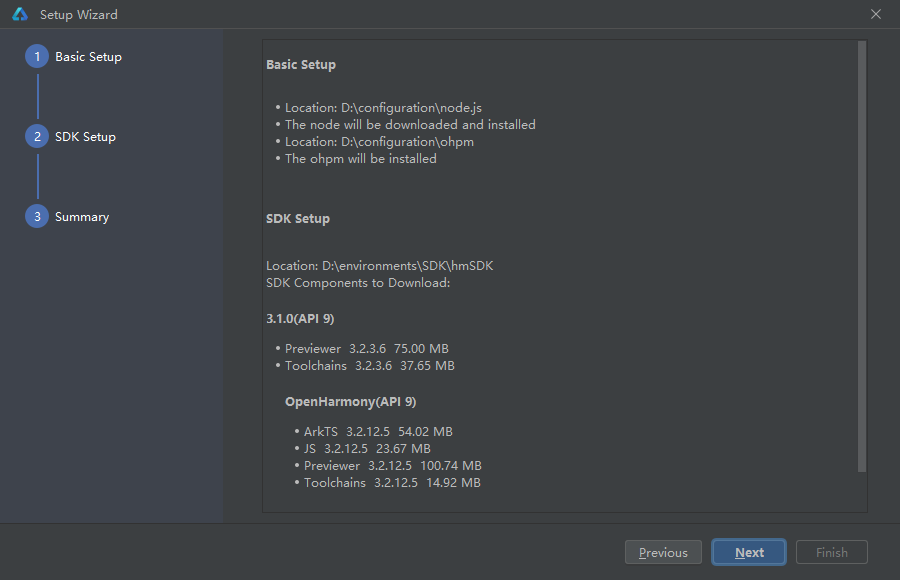
Task: Open the Basic Setup step label
Action: 88,57
